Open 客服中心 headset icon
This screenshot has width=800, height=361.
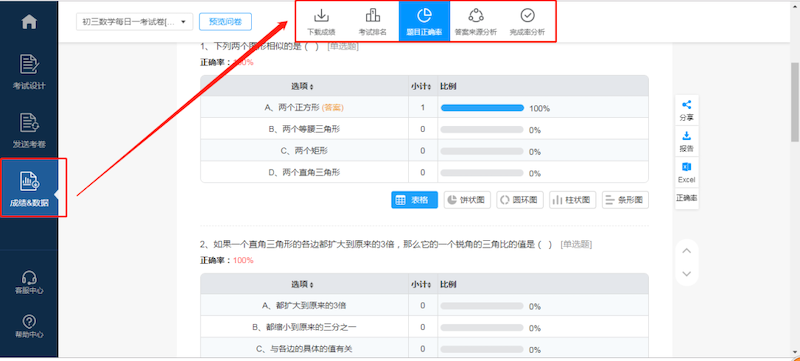coord(29,282)
